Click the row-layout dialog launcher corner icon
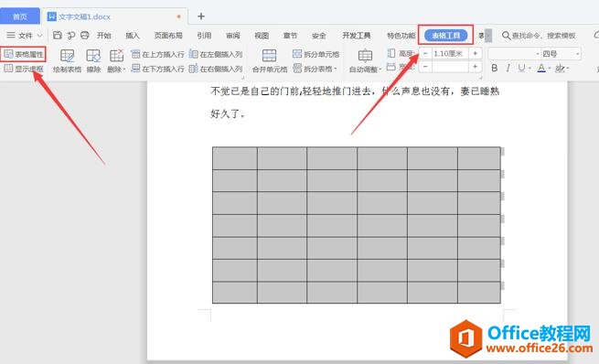Screen dimensions: 599x364 click(243, 78)
